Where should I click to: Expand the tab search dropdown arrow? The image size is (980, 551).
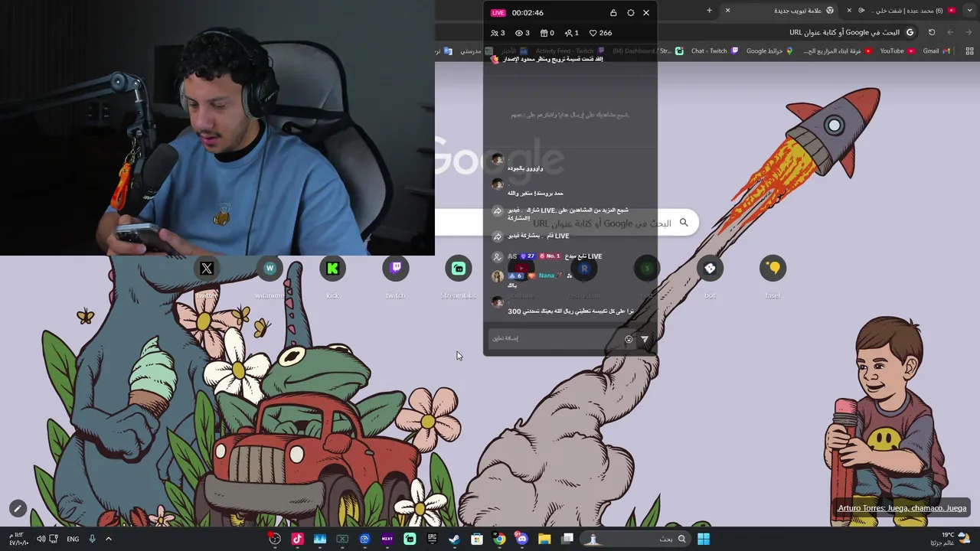click(x=971, y=11)
